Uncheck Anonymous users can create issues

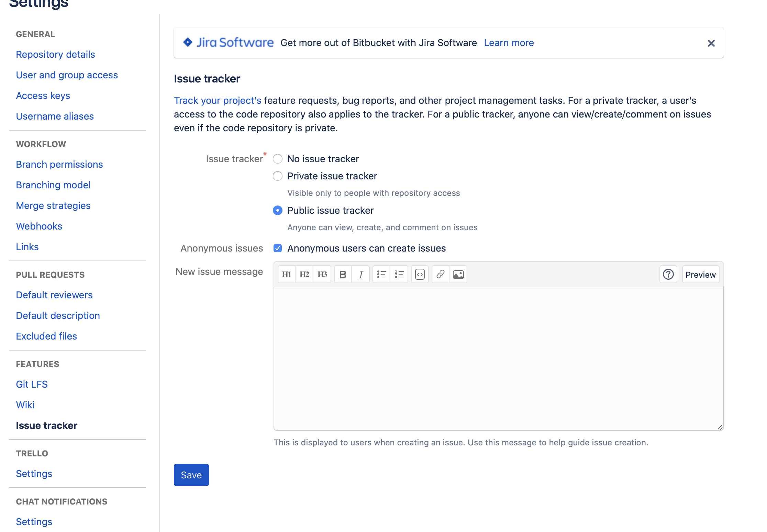click(x=278, y=248)
